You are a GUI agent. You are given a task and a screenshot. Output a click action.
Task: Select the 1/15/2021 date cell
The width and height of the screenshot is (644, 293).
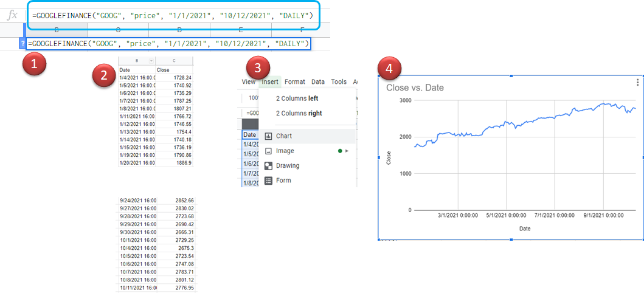click(137, 147)
